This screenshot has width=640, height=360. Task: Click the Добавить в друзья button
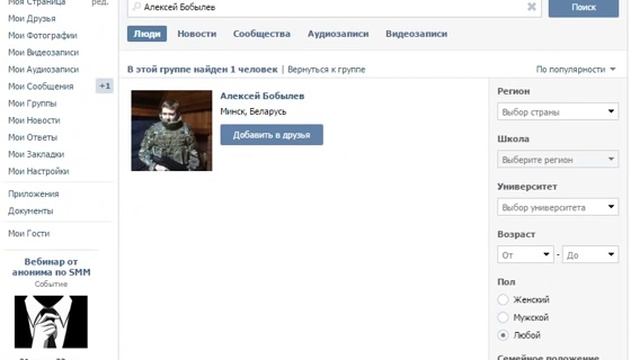[271, 135]
